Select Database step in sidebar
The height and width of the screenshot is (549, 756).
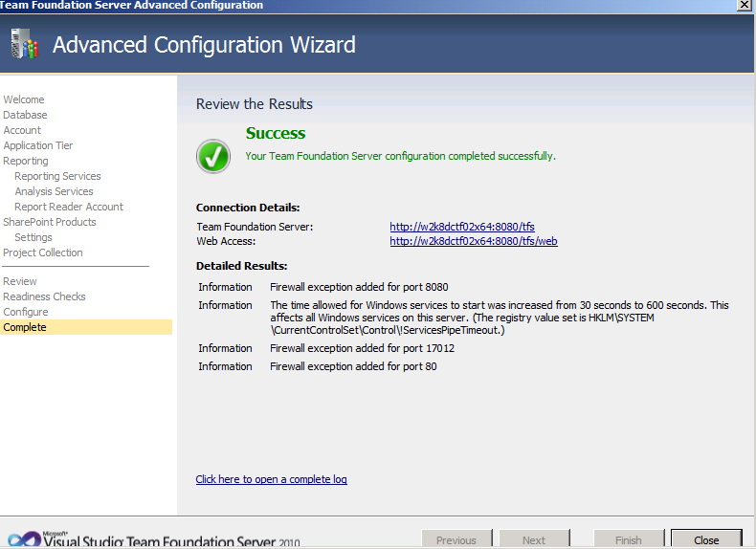point(25,115)
